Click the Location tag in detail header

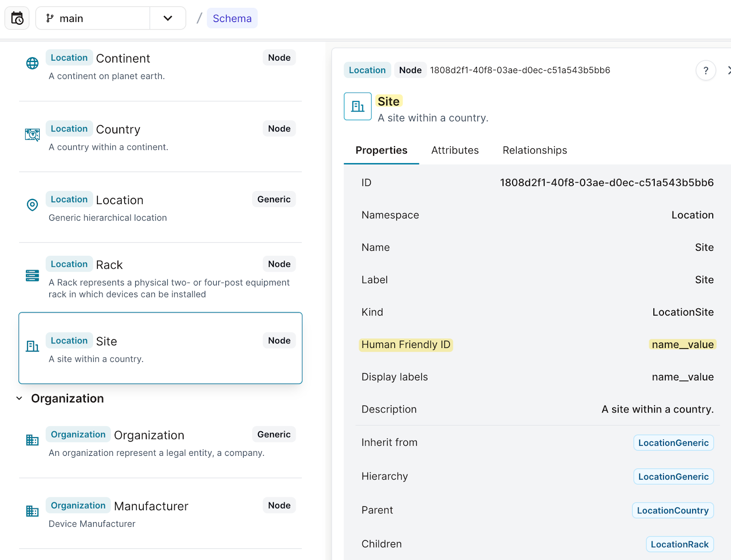click(x=367, y=70)
